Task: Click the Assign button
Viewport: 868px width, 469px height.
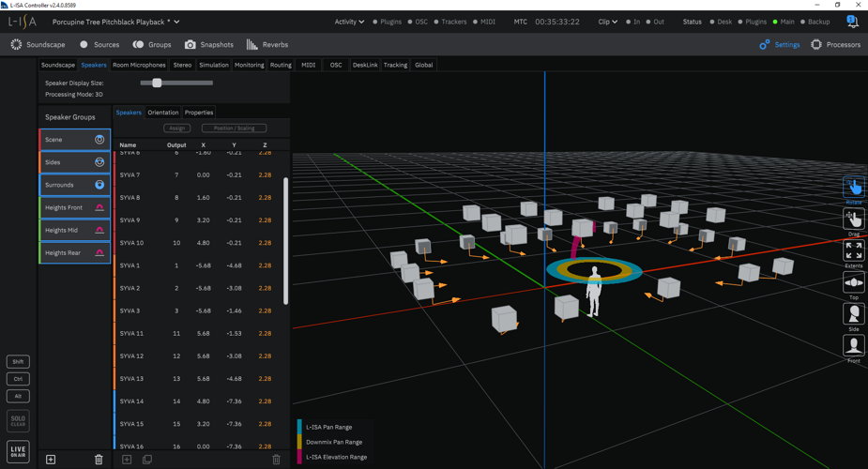Action: (x=177, y=128)
